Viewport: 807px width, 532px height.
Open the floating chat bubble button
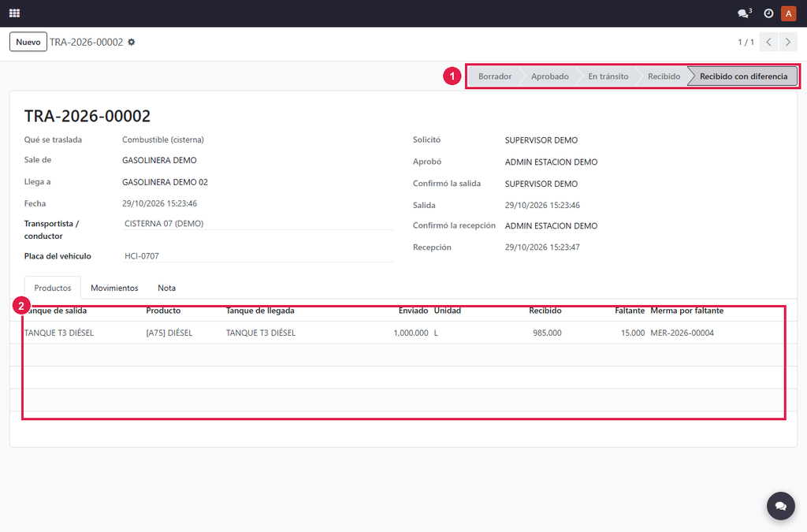coord(781,506)
